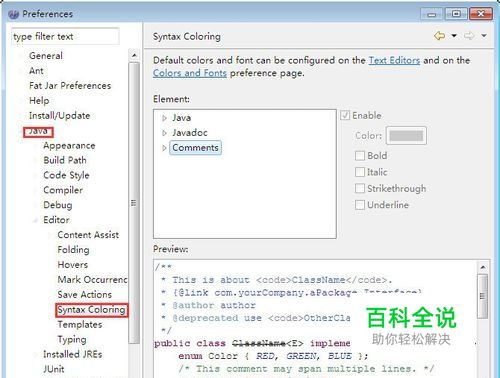
Task: Collapse the Editor tree node
Action: (x=36, y=220)
